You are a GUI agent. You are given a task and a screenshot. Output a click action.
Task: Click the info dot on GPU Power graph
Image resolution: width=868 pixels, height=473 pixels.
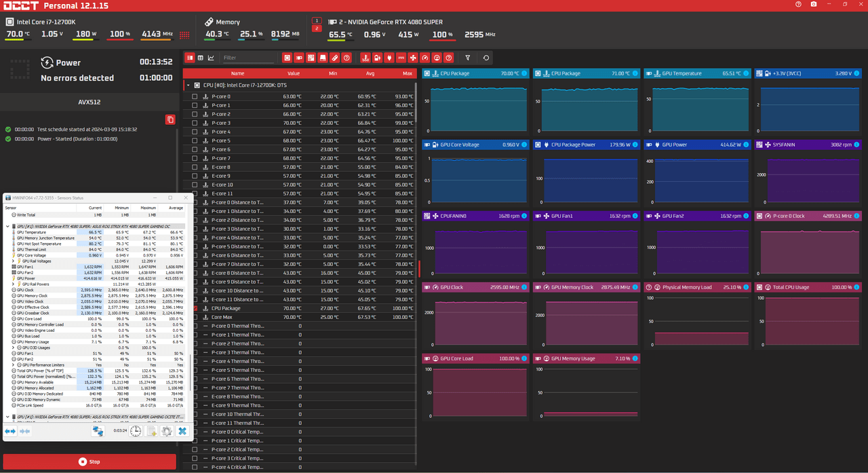[746, 145]
